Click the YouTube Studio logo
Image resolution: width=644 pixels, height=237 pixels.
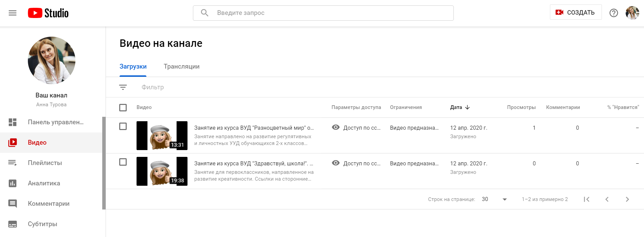point(48,13)
